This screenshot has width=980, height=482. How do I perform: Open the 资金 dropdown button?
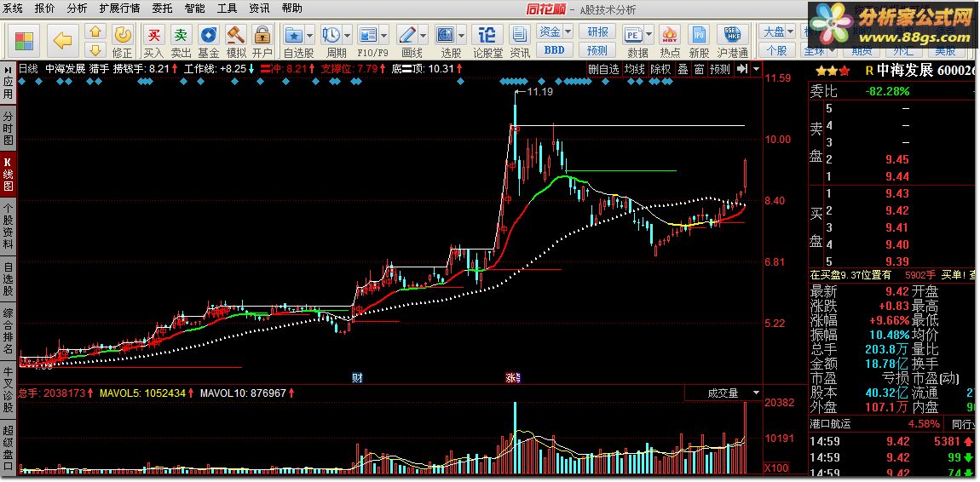pyautogui.click(x=555, y=32)
